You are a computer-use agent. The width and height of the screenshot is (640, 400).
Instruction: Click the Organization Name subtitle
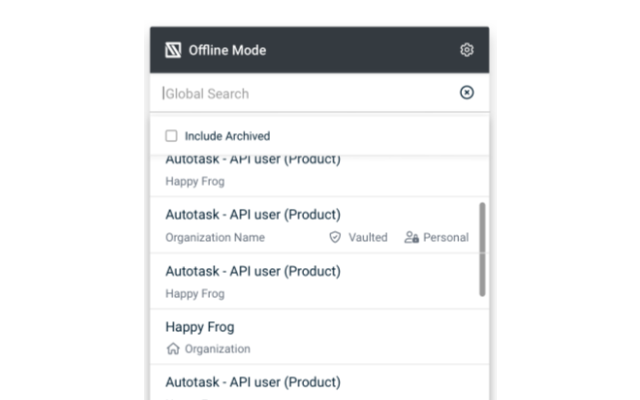click(x=215, y=237)
